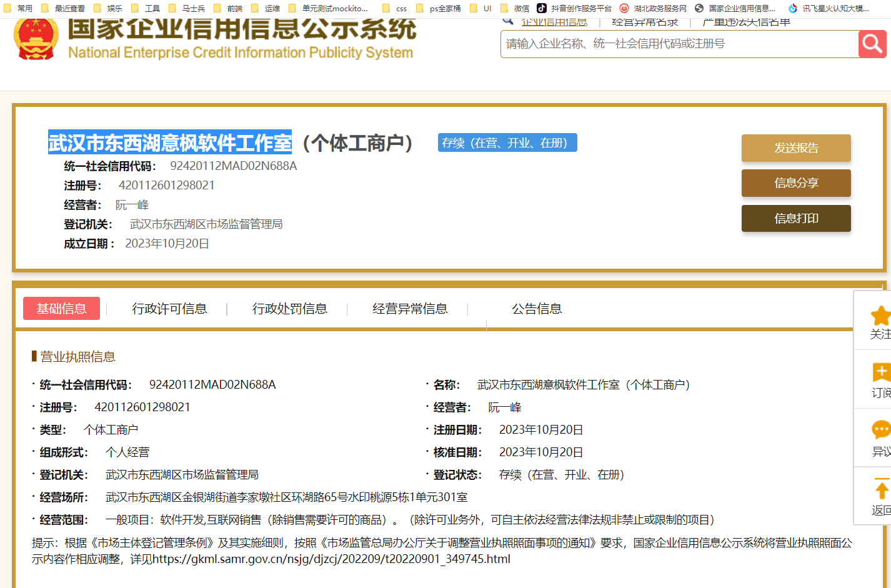Open 抖音创作服务平台 bookmark
This screenshot has height=588, width=891.
[574, 8]
